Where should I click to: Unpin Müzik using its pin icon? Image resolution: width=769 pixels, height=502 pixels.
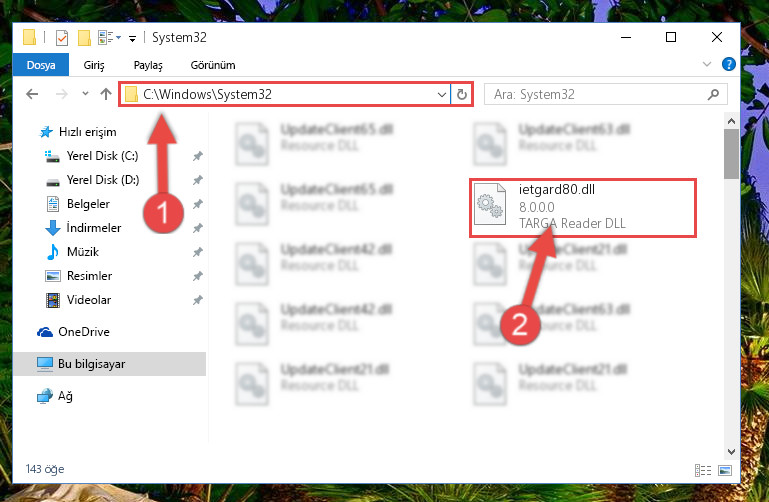point(198,252)
